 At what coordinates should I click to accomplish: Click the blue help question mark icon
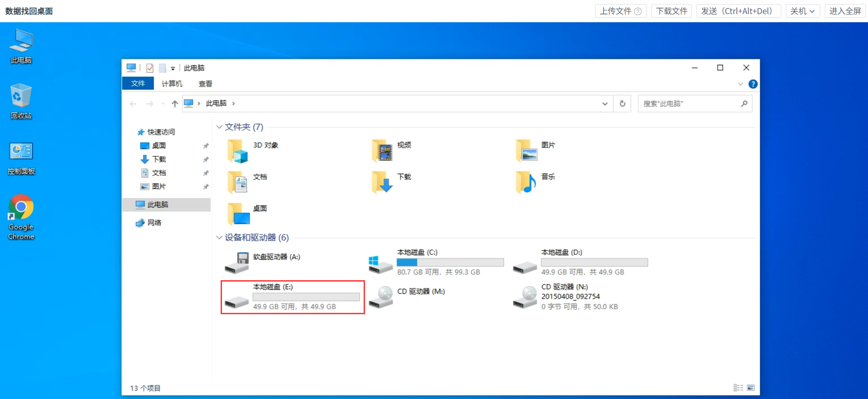753,84
